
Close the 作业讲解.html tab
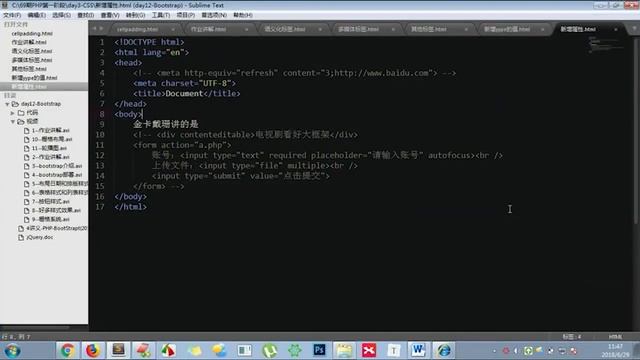[x=247, y=29]
